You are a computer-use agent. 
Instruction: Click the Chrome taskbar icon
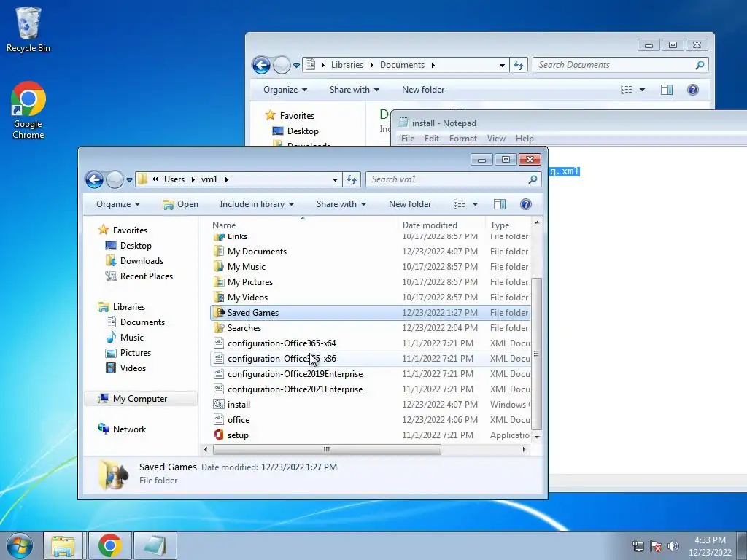pyautogui.click(x=110, y=545)
